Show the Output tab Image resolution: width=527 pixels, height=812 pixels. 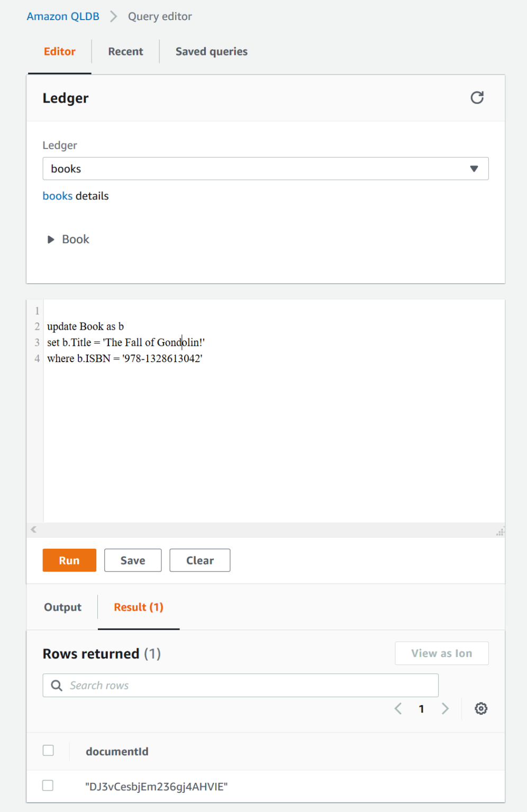[62, 607]
